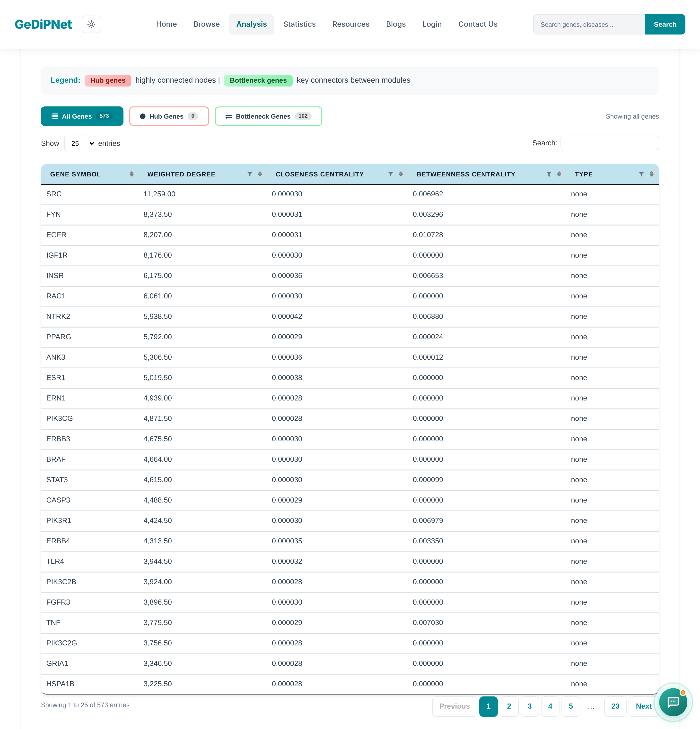Screen dimensions: 700x729
Task: Go to the Home menu item
Action: coord(166,24)
